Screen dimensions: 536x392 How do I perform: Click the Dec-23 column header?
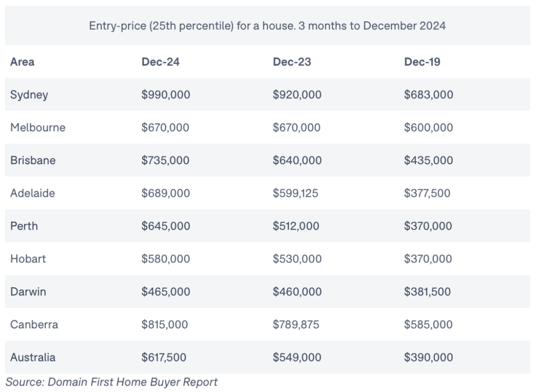[x=292, y=62]
